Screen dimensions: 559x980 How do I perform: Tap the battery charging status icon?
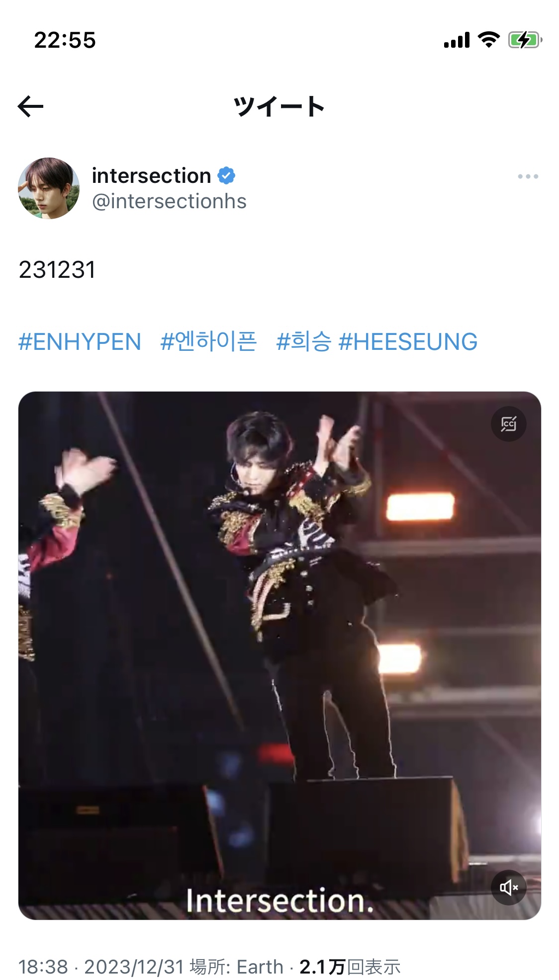tap(525, 40)
